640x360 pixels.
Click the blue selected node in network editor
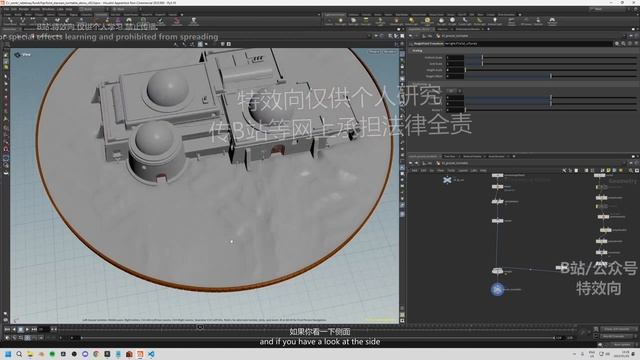497,289
